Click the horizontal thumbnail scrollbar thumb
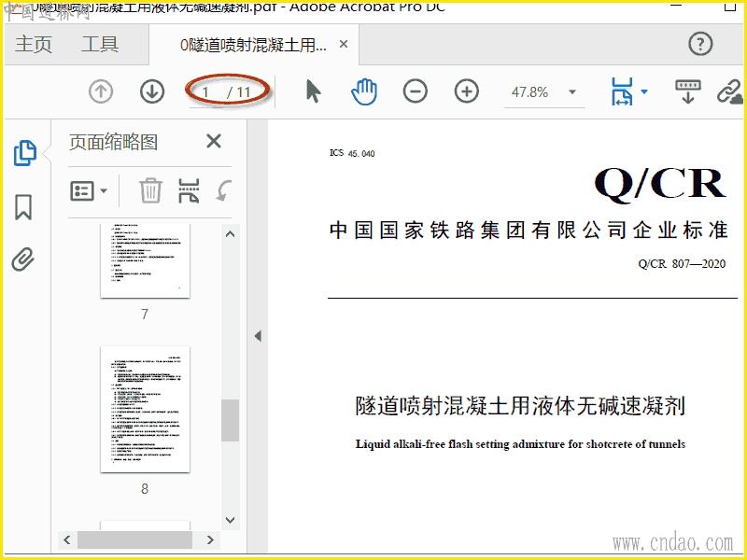This screenshot has height=560, width=747. coord(134,539)
